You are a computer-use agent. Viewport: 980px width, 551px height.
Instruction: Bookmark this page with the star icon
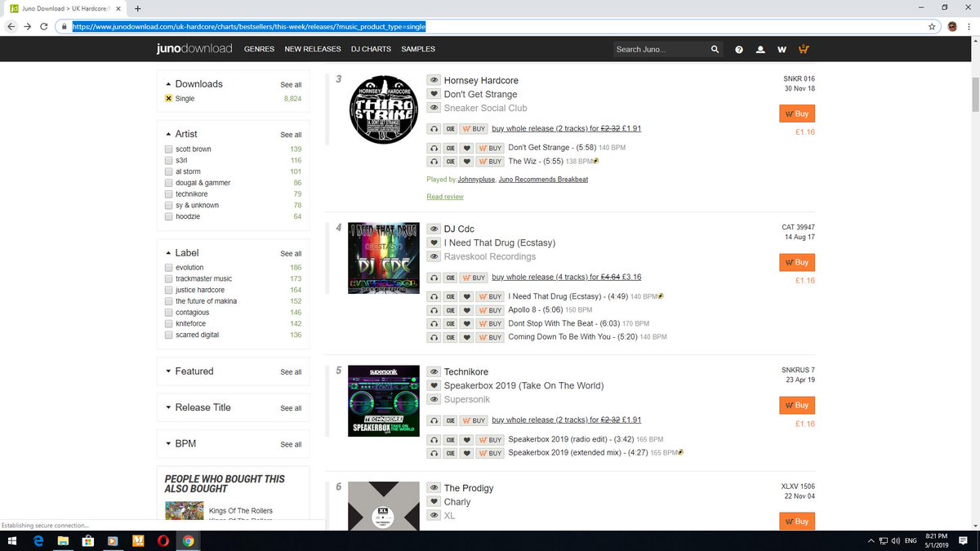point(932,25)
